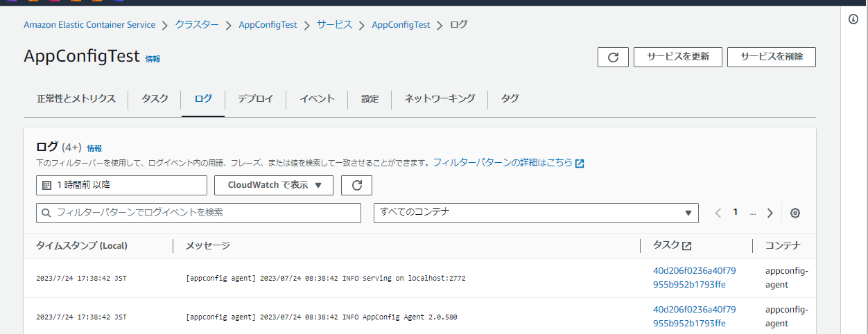Open the タグ tab
Viewport: 868px width, 334px height.
tap(510, 99)
